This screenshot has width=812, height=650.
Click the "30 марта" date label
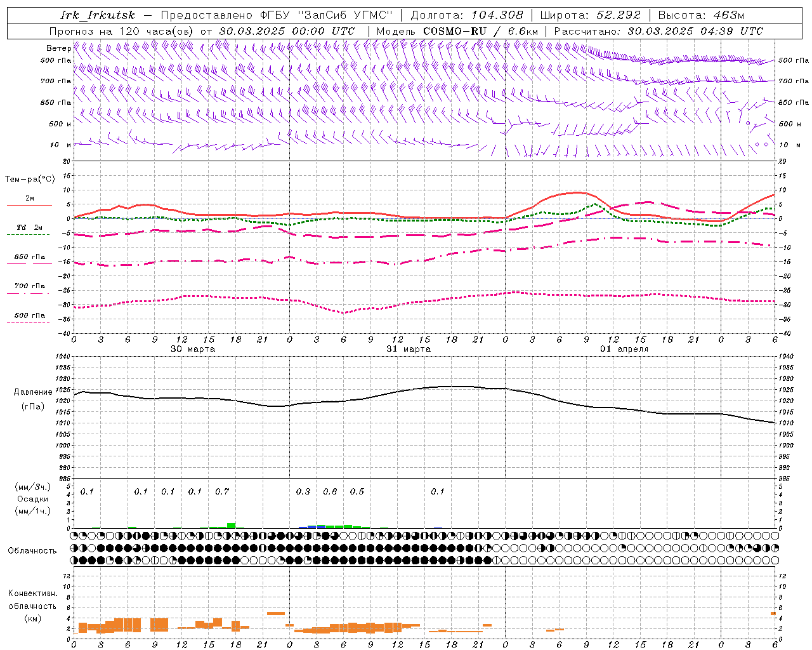pyautogui.click(x=193, y=349)
